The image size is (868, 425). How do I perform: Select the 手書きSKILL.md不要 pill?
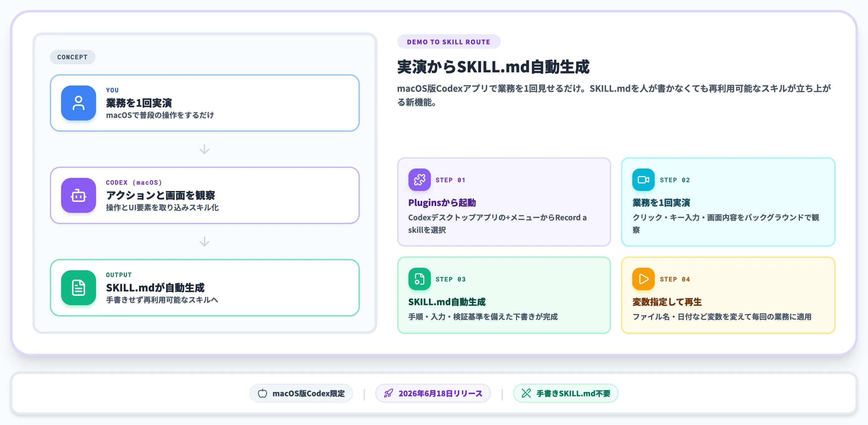click(x=566, y=393)
